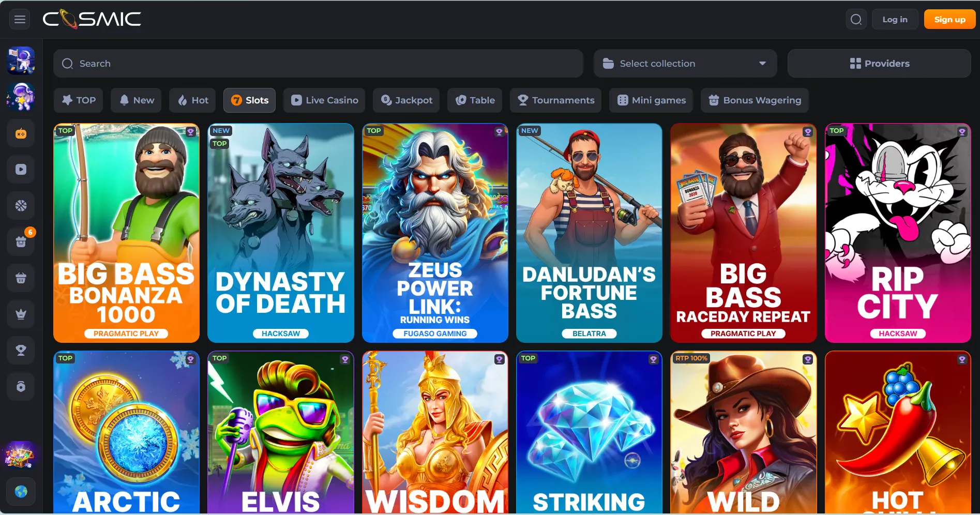
Task: Select the New category tab
Action: (x=137, y=100)
